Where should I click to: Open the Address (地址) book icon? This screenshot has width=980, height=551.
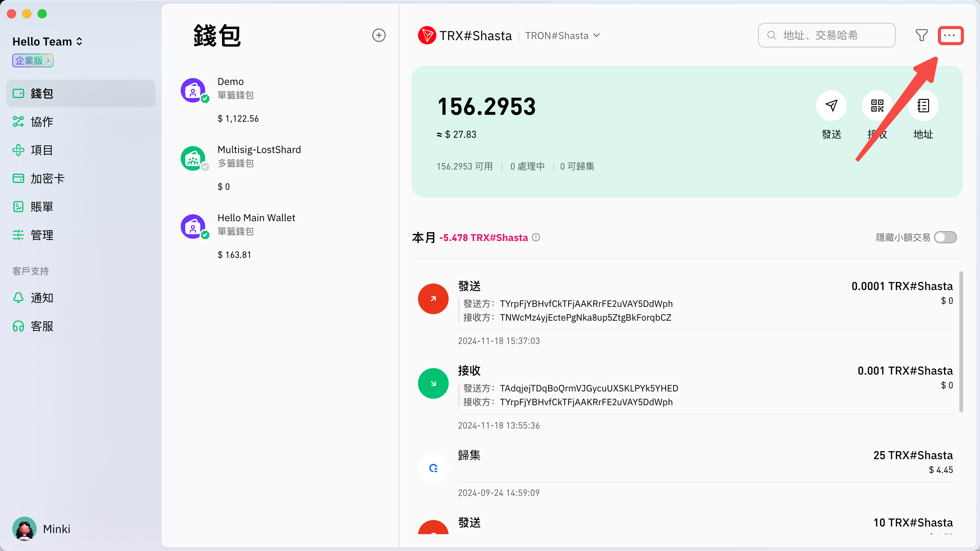pos(923,106)
